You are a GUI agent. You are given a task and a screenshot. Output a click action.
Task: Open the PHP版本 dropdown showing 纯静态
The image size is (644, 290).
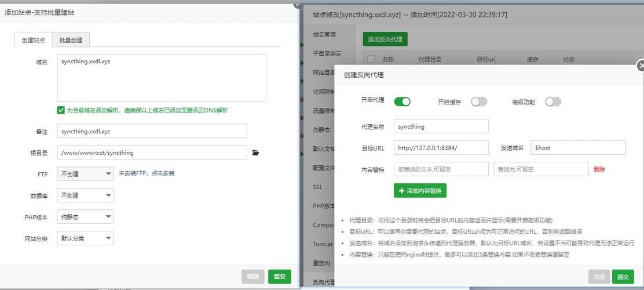tap(86, 217)
